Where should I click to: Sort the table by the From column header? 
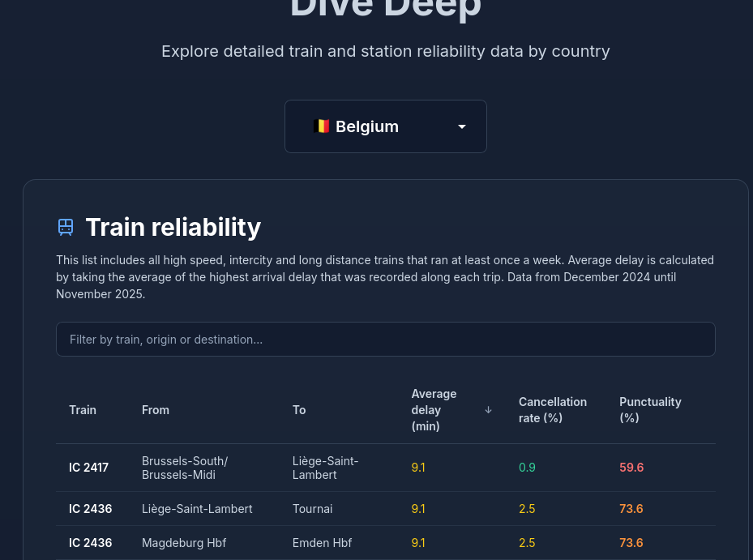(156, 409)
